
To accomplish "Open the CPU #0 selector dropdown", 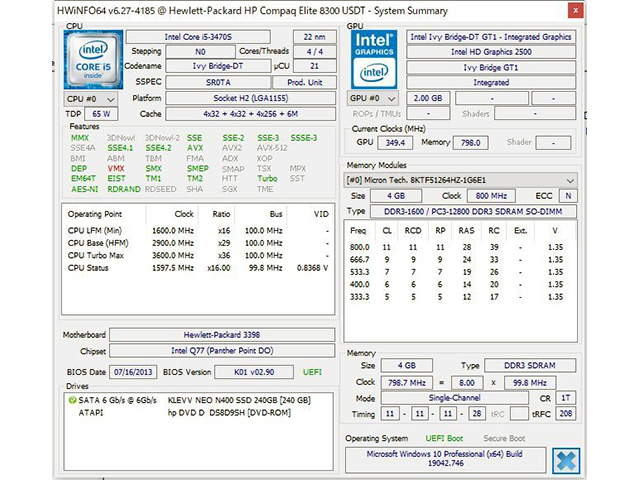I will tap(91, 99).
